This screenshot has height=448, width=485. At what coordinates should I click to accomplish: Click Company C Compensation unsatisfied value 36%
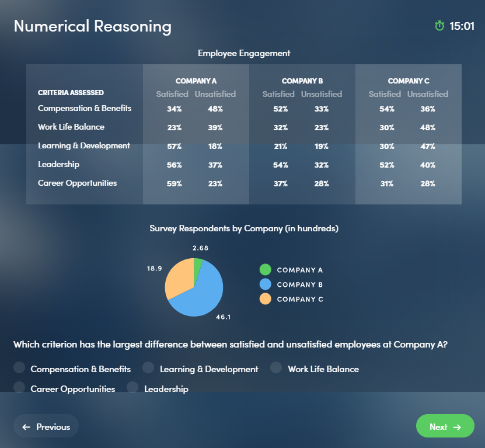(x=428, y=109)
